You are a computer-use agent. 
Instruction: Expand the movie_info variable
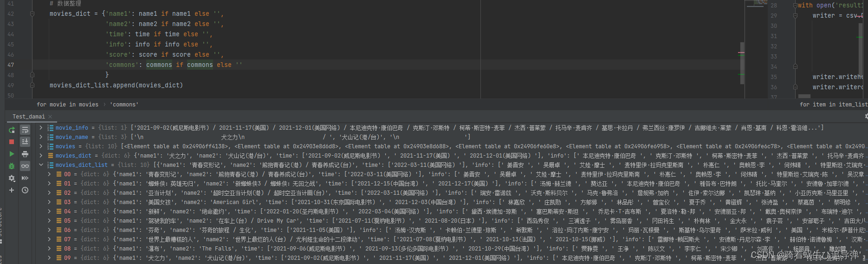[x=41, y=128]
